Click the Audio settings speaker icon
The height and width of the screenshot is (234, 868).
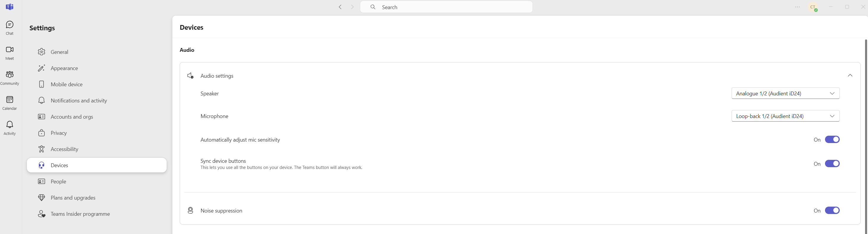[190, 76]
